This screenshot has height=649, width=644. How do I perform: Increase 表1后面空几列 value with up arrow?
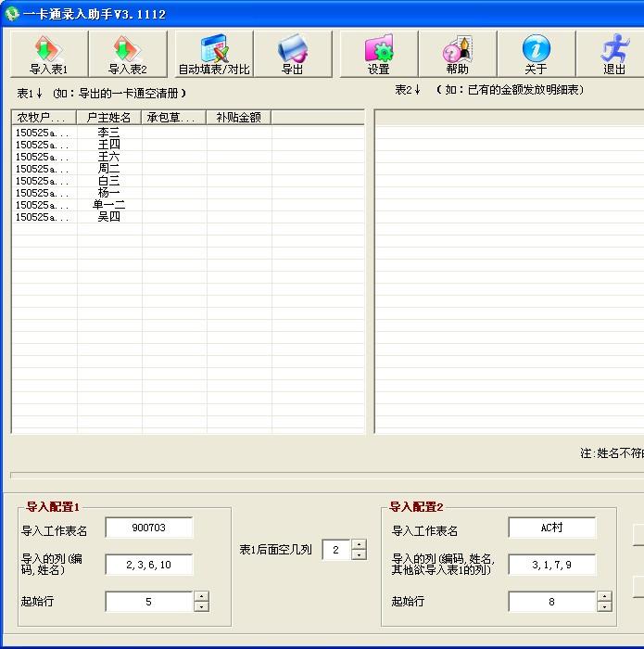(x=359, y=545)
